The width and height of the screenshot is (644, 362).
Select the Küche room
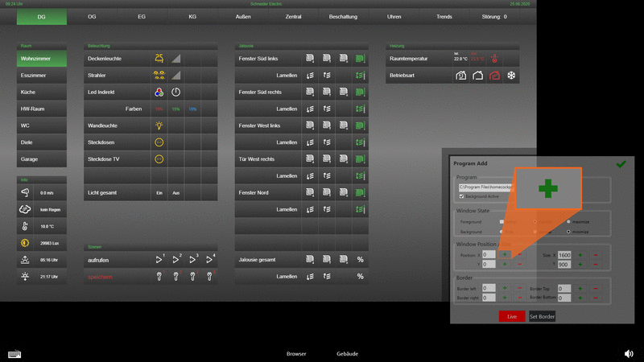(x=34, y=93)
